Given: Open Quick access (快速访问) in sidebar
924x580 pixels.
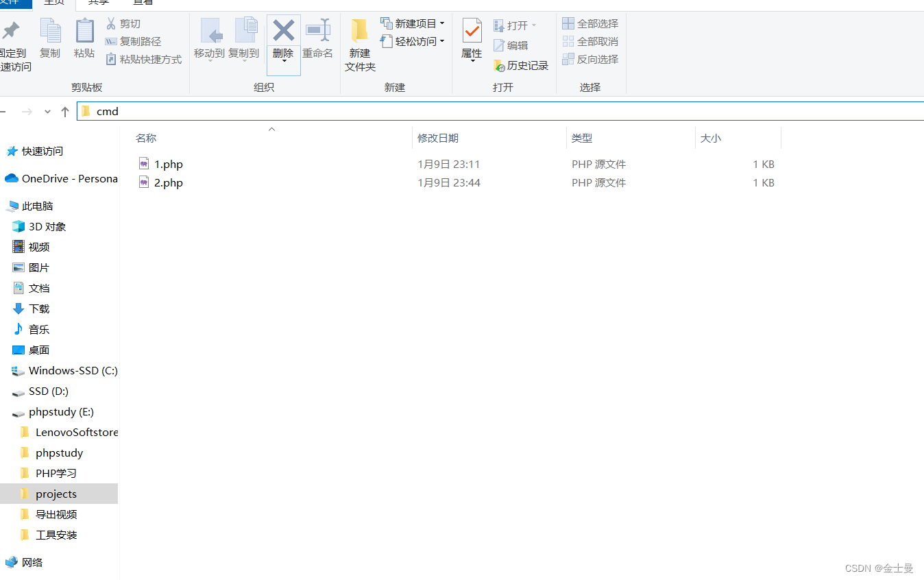Looking at the screenshot, I should click(42, 152).
